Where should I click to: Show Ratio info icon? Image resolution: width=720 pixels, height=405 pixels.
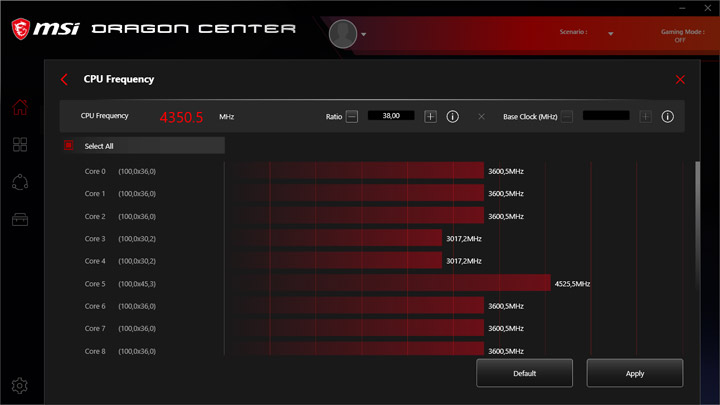(x=452, y=117)
